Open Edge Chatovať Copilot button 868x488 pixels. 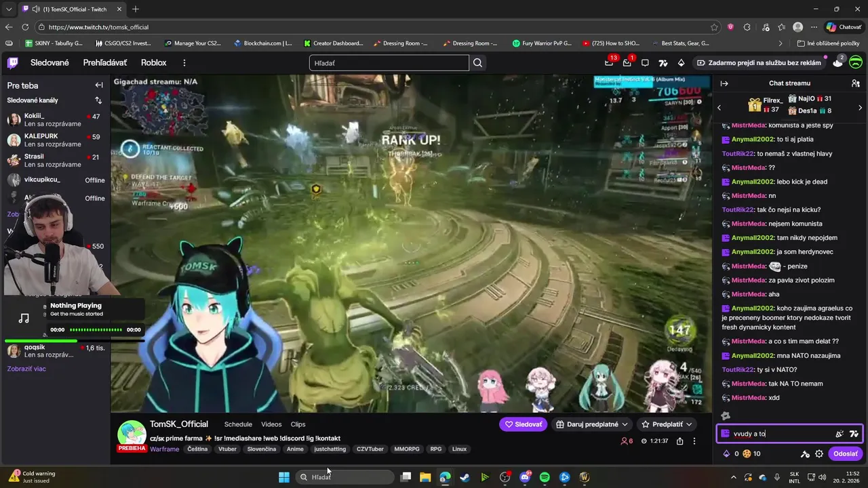[843, 27]
